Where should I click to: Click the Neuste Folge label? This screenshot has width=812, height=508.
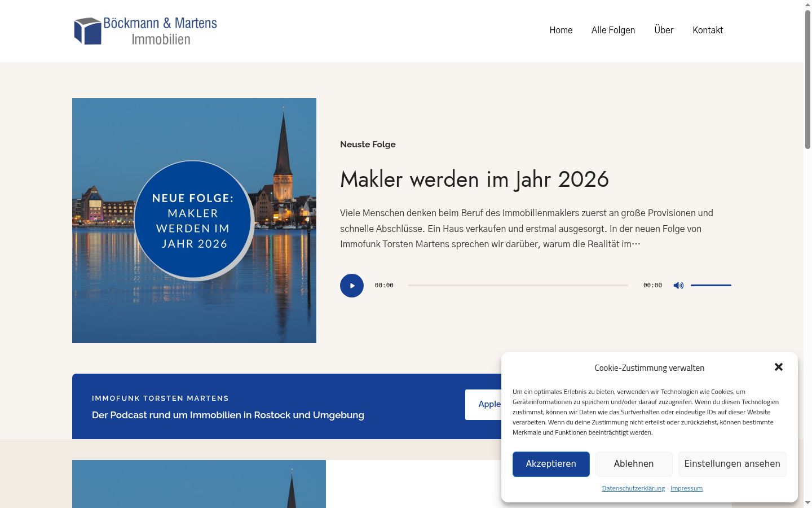[x=368, y=144]
